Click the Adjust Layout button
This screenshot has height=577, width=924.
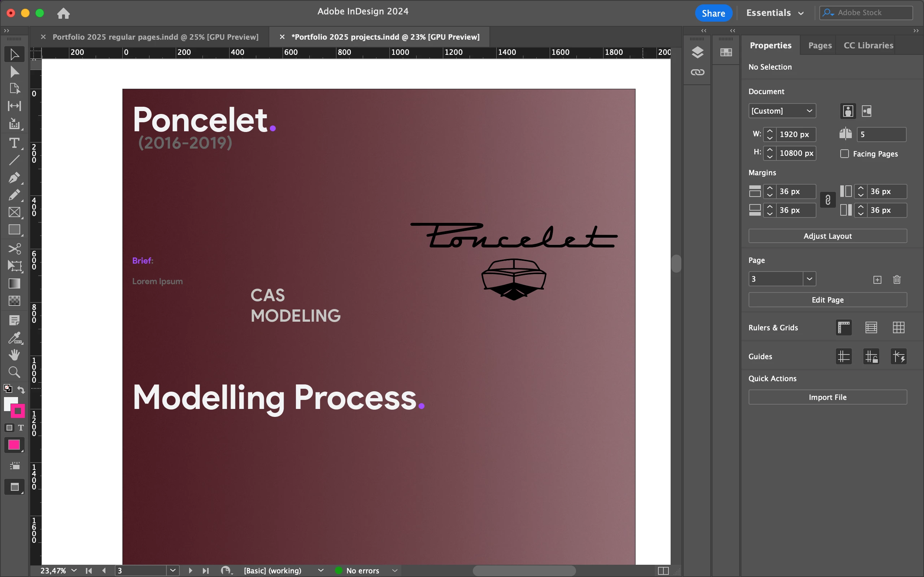pos(827,236)
